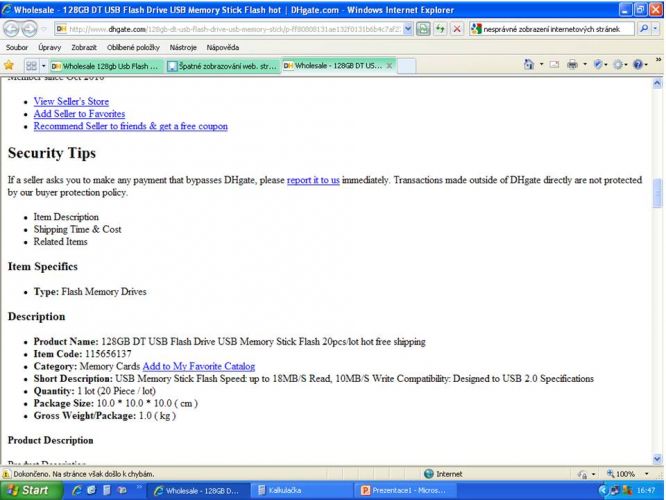Click the 'Shipping Time & Cost' list entry
The width and height of the screenshot is (666, 500).
coord(77,229)
